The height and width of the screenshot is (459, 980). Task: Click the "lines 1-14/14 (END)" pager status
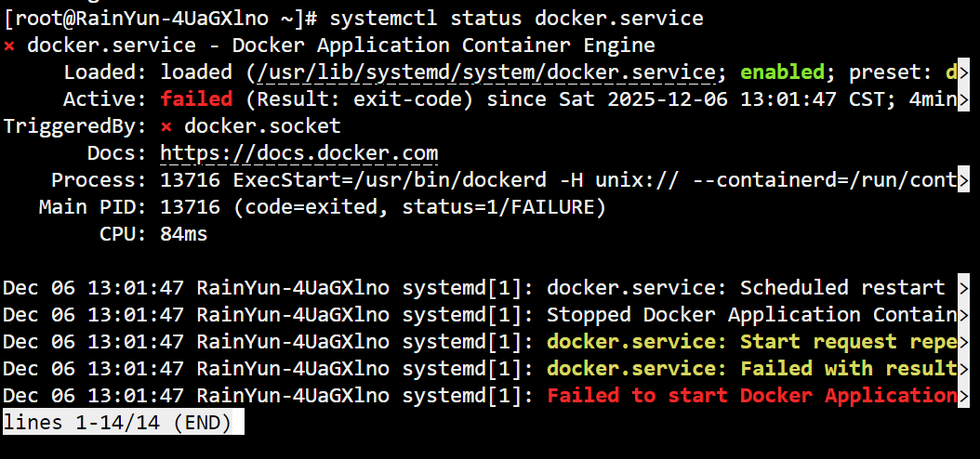(x=123, y=423)
